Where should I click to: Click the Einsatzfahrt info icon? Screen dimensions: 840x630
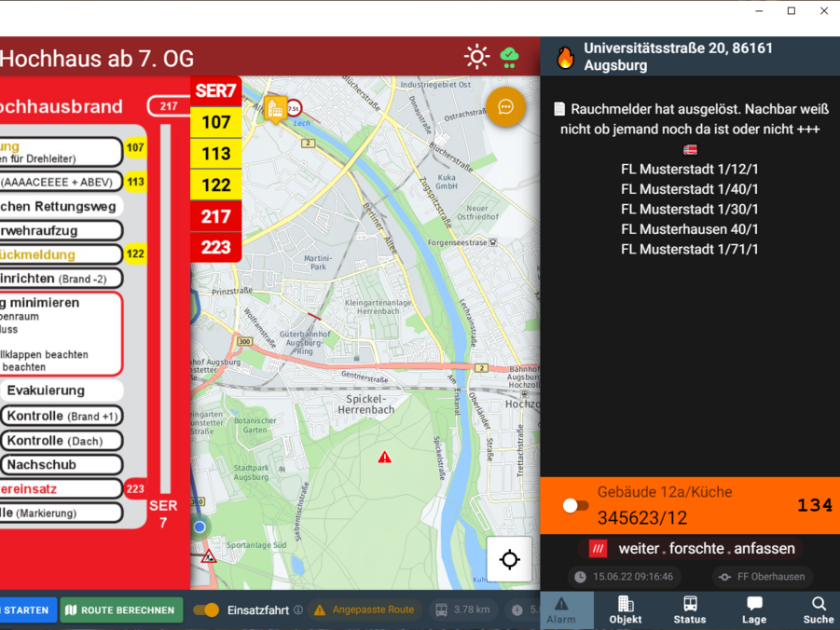pyautogui.click(x=298, y=610)
